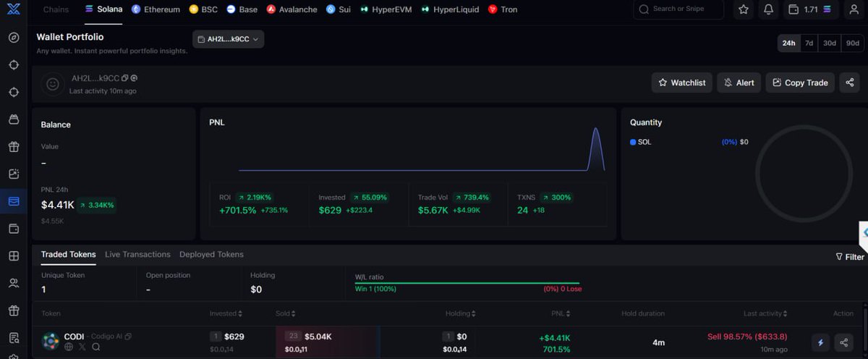Open the Filter control

pyautogui.click(x=850, y=257)
